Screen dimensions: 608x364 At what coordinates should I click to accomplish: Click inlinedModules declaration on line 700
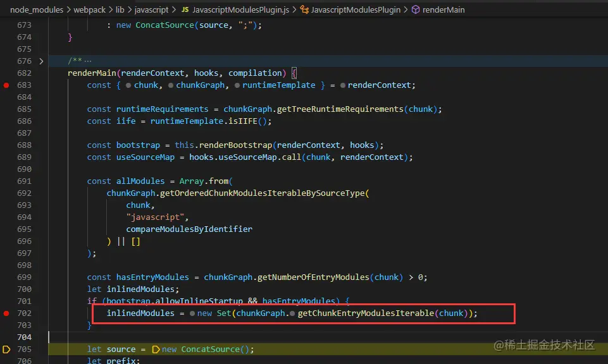140,289
